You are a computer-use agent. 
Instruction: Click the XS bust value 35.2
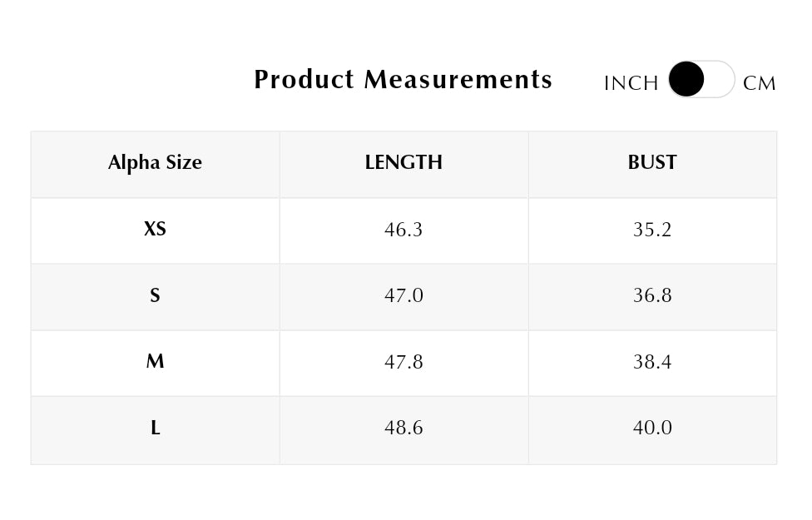pyautogui.click(x=652, y=230)
